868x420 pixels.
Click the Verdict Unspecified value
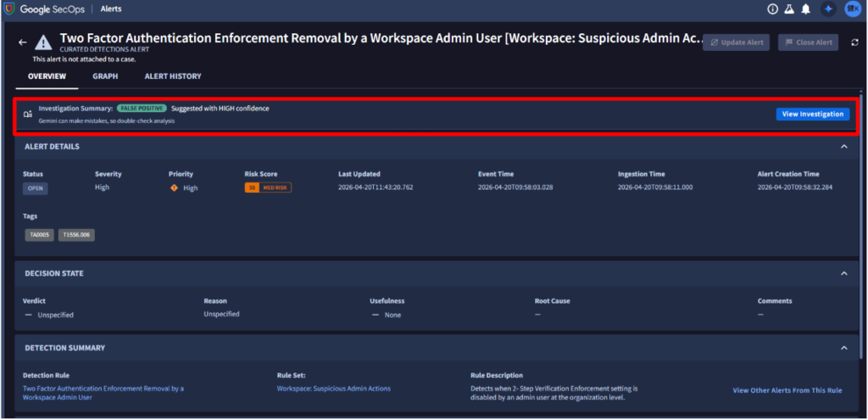pos(55,315)
